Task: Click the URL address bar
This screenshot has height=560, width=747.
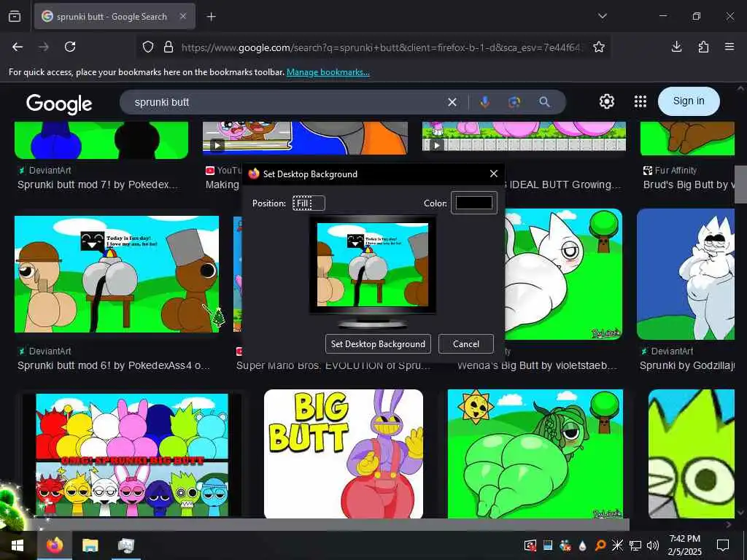Action: (x=381, y=47)
